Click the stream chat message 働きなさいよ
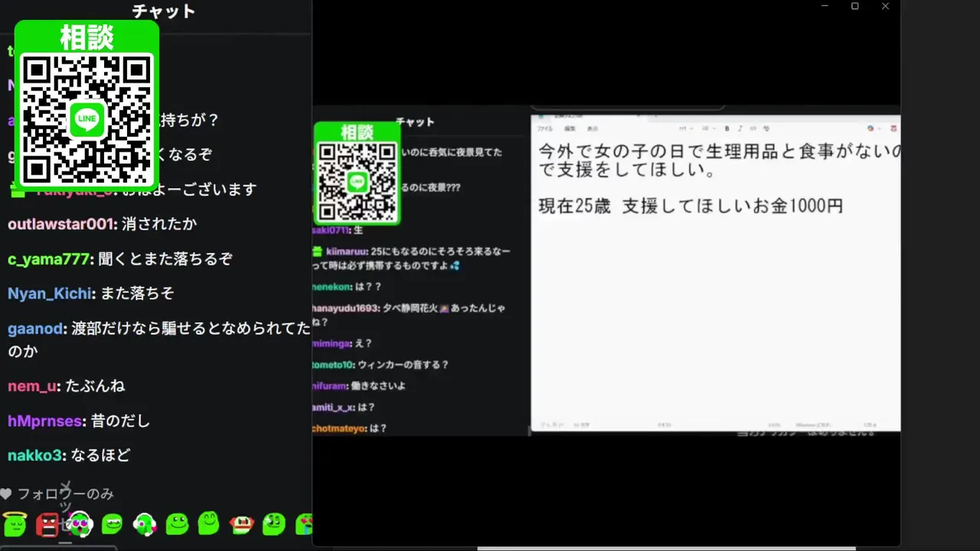Image resolution: width=980 pixels, height=551 pixels. [x=380, y=386]
